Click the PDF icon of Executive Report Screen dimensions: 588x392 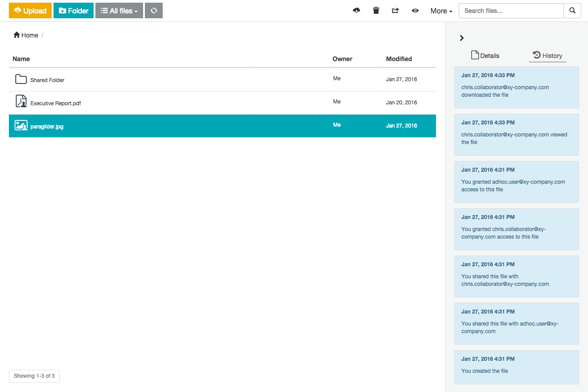[21, 102]
